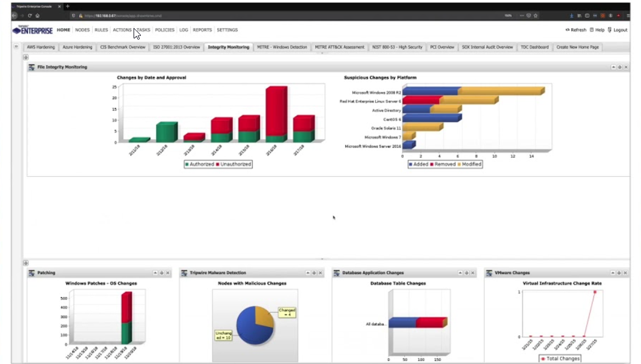Click the File Integrity Monitoring panel icon
Image resolution: width=641 pixels, height=364 pixels.
tap(32, 67)
